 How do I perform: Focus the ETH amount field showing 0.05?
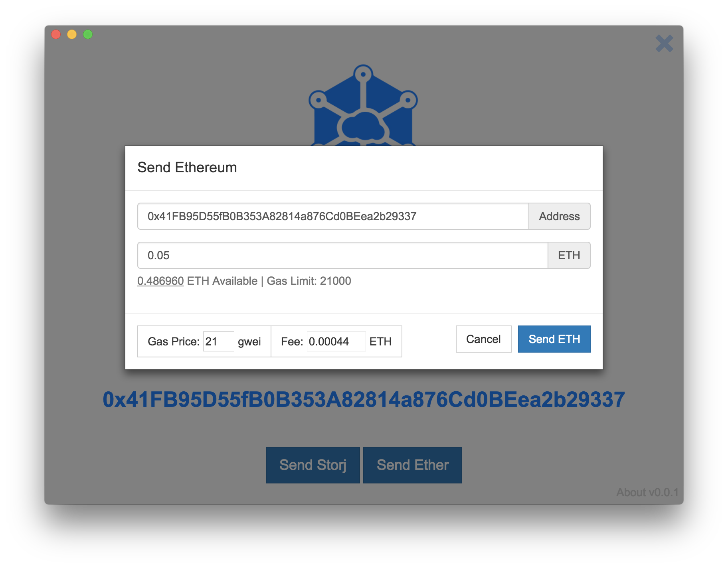(x=343, y=255)
